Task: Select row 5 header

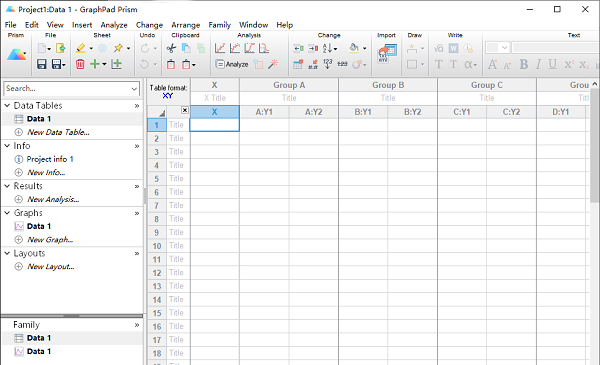Action: pyautogui.click(x=157, y=179)
